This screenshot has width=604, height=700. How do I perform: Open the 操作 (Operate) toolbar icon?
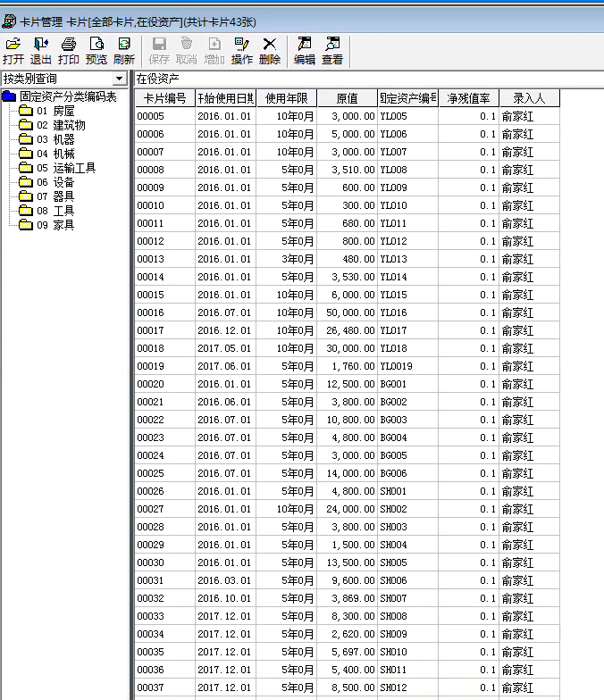click(x=241, y=51)
